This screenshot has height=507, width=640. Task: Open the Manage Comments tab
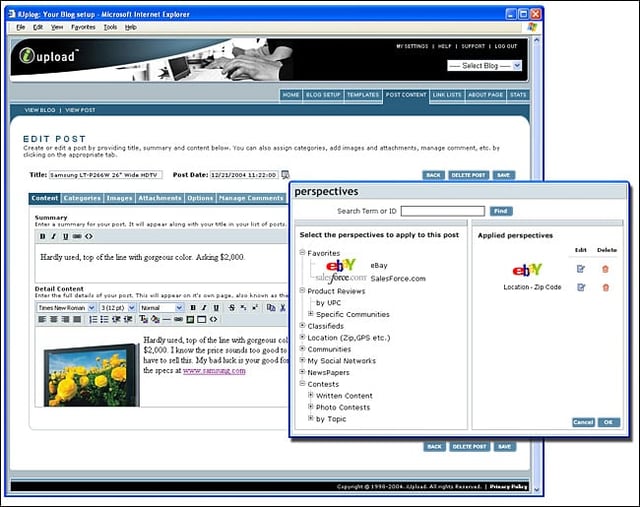251,198
